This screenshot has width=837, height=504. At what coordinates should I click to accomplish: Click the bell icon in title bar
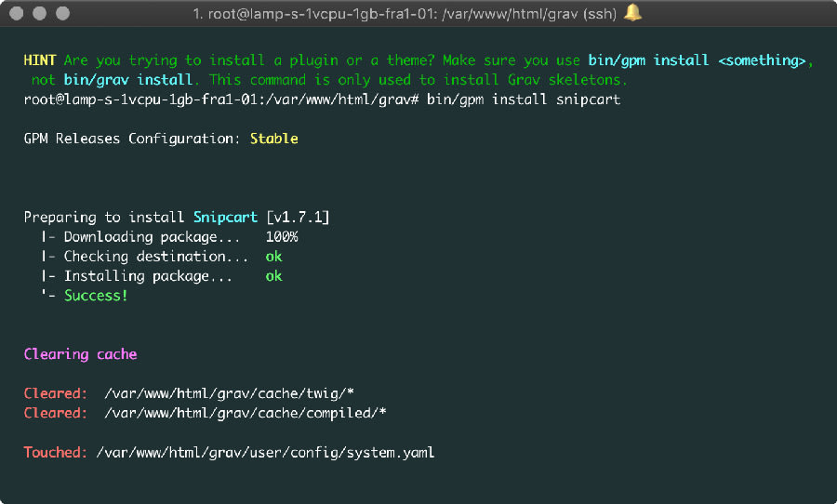pos(632,12)
